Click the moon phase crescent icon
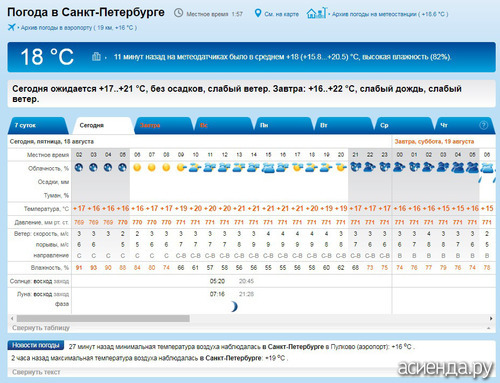 [234, 306]
